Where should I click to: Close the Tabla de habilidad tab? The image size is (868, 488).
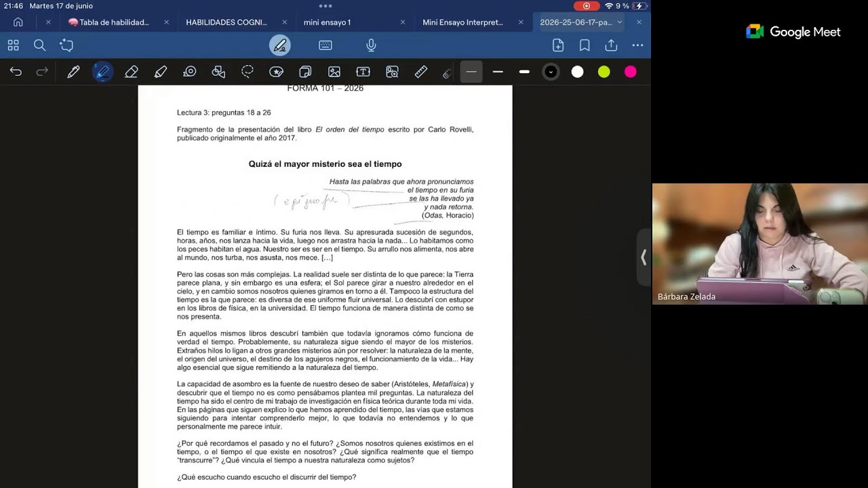tap(166, 22)
